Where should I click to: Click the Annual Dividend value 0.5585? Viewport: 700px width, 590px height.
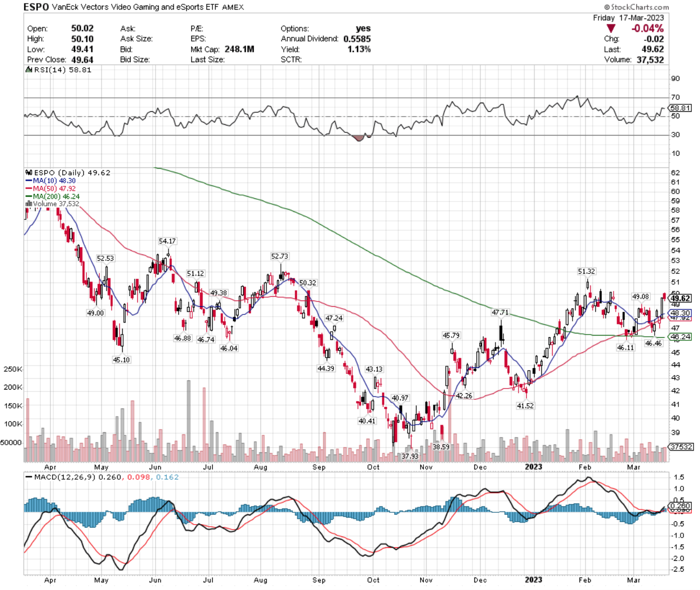356,39
